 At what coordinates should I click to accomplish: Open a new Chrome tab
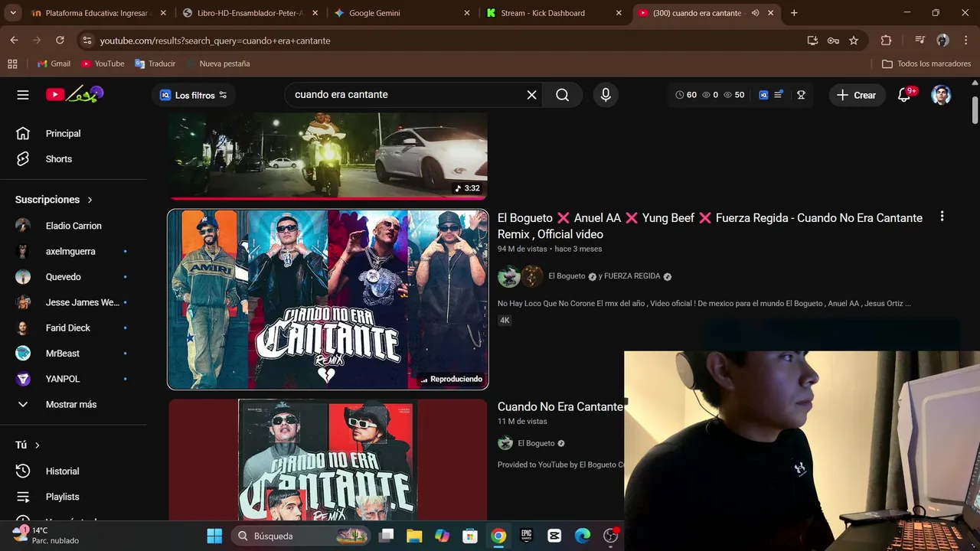click(794, 13)
